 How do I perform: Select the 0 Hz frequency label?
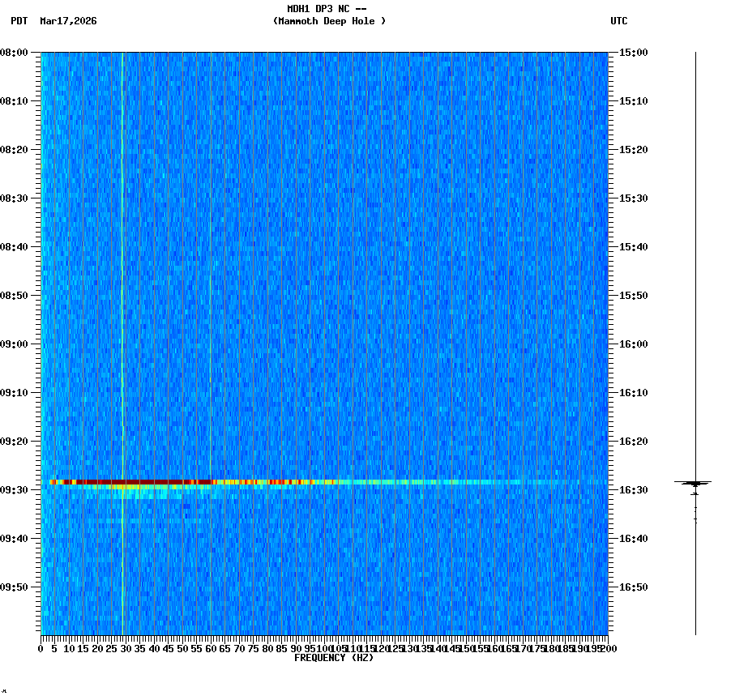coord(39,648)
